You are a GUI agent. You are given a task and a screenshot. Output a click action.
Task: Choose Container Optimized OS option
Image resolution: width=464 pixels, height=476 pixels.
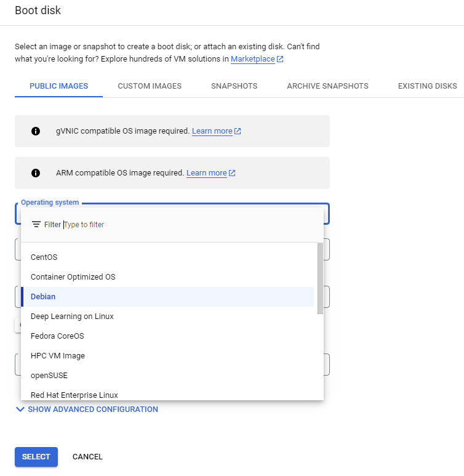tap(167, 277)
